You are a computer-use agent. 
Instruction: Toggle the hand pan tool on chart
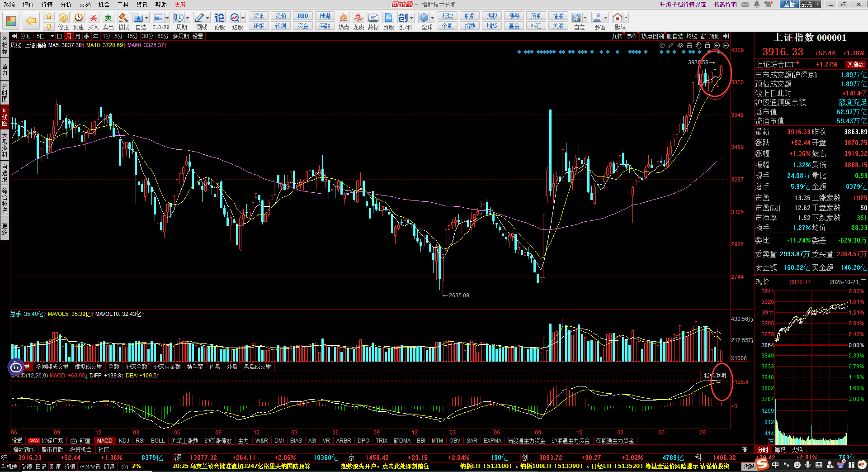click(698, 45)
